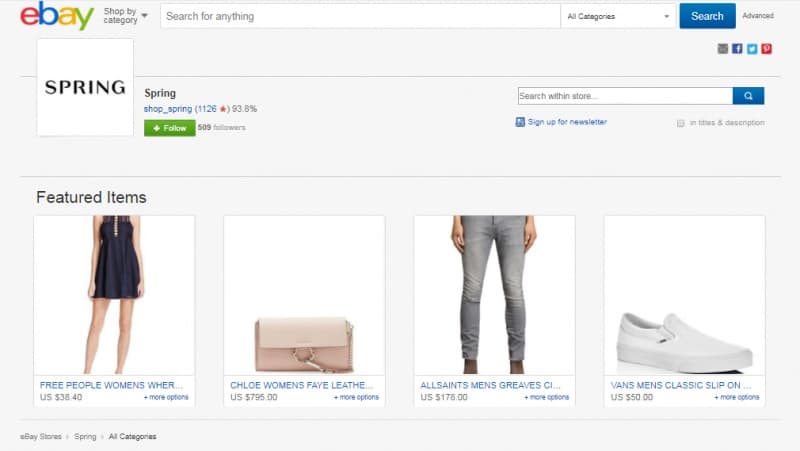Open the Chloe Faye bag image
This screenshot has width=800, height=451.
[x=304, y=295]
